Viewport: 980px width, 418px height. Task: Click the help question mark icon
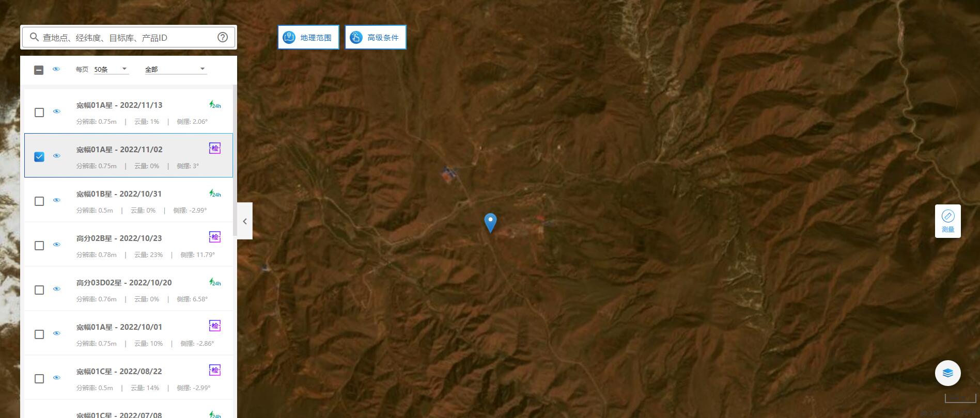[223, 37]
